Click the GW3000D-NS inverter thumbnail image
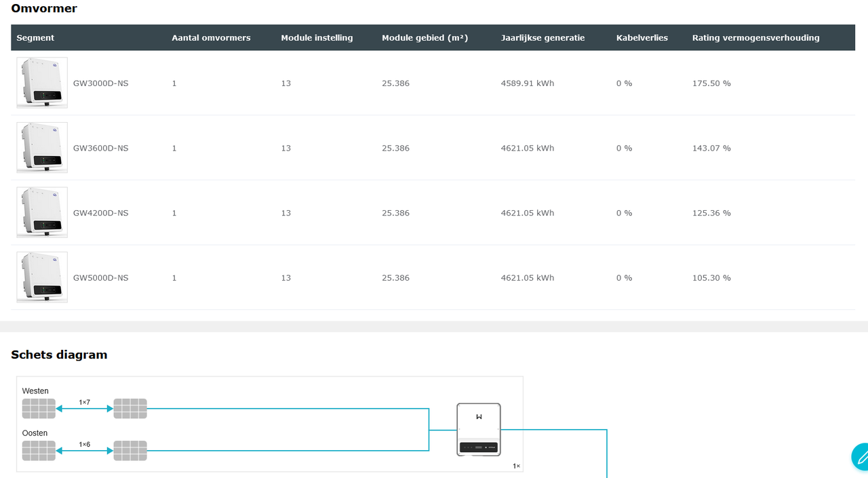The height and width of the screenshot is (478, 868). [42, 83]
